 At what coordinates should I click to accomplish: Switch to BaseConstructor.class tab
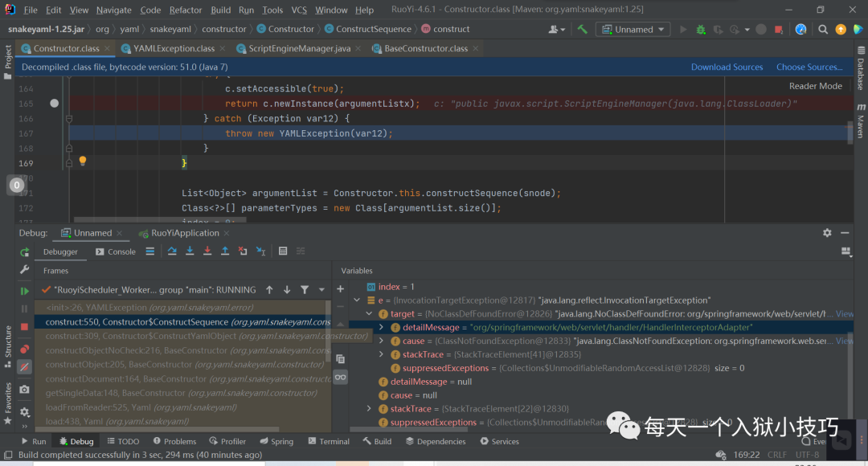point(425,49)
